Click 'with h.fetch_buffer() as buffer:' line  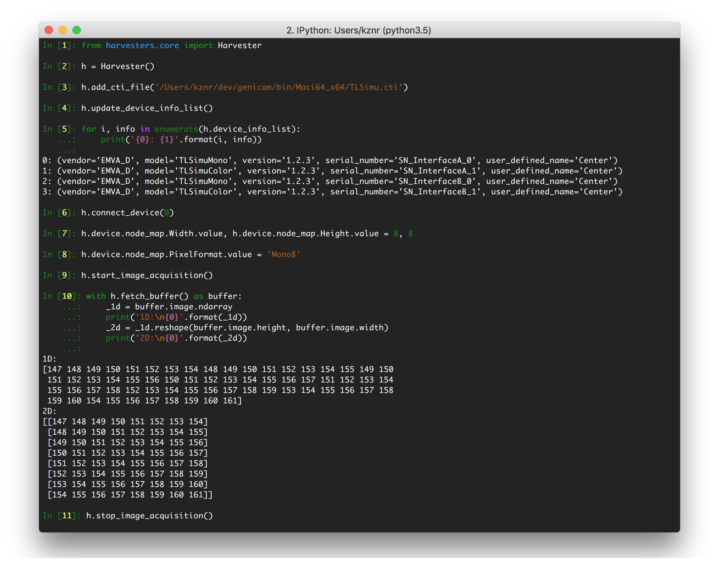[164, 296]
